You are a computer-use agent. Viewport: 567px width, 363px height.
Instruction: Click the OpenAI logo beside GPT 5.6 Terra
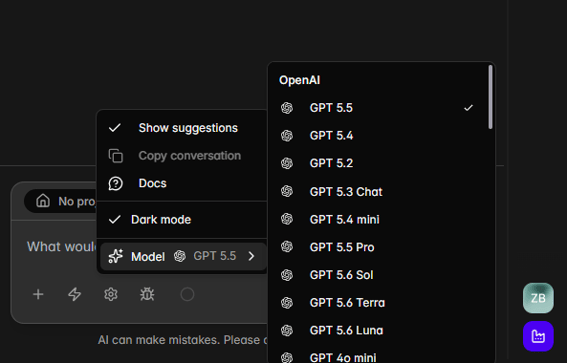287,303
